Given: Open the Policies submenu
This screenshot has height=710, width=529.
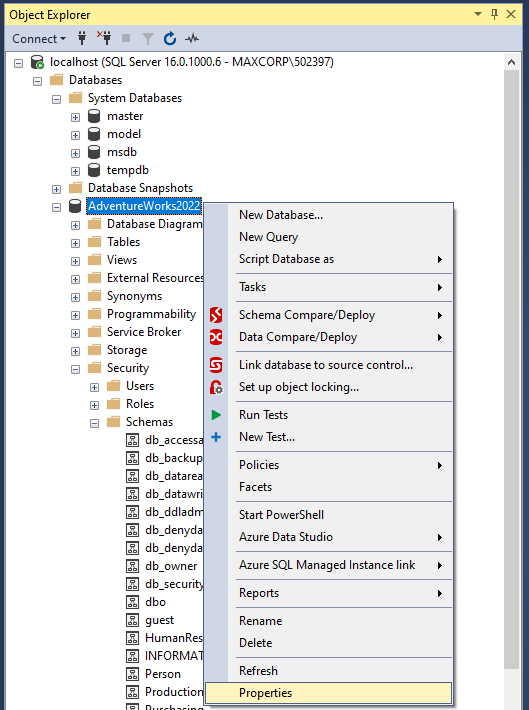Looking at the screenshot, I should click(x=329, y=465).
